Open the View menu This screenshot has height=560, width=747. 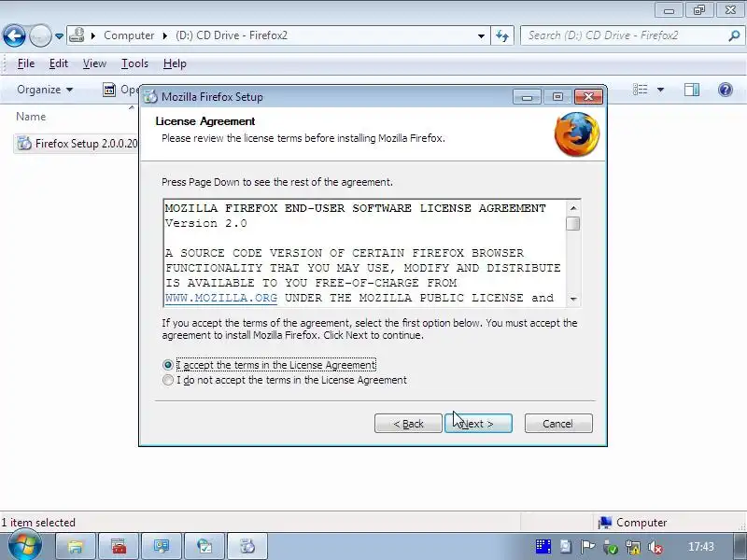[94, 63]
